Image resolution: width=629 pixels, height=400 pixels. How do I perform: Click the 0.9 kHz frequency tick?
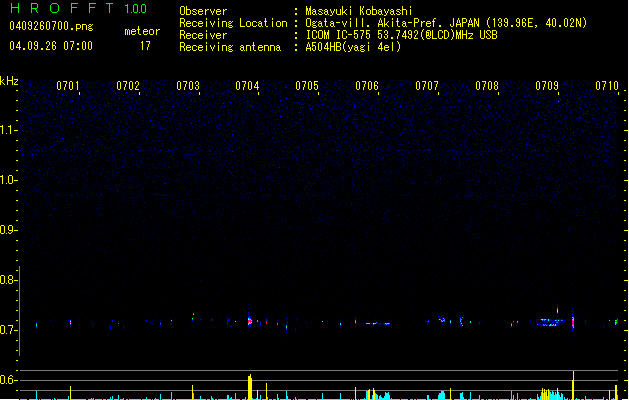[9, 230]
